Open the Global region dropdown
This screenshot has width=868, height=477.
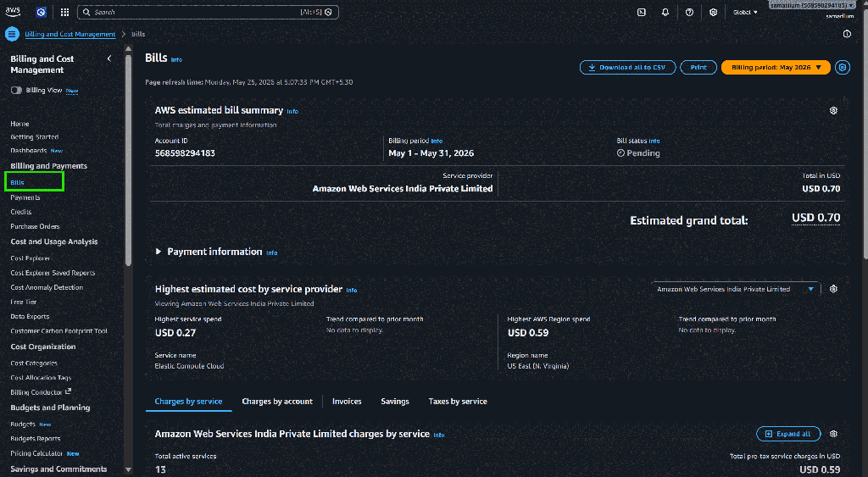pyautogui.click(x=745, y=12)
